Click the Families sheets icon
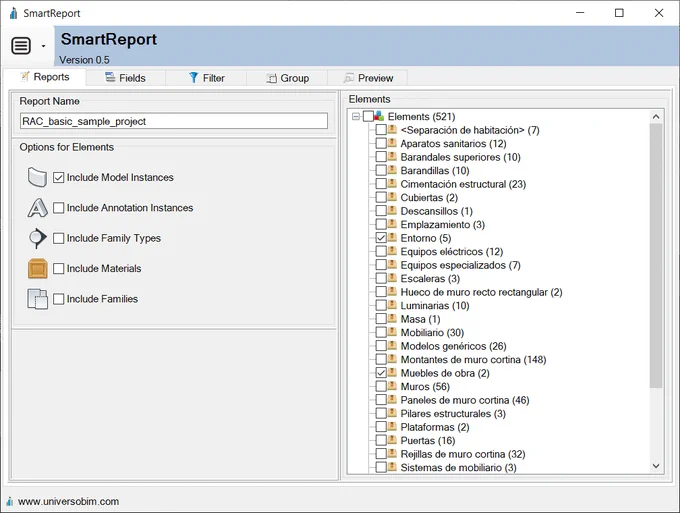 coord(38,299)
